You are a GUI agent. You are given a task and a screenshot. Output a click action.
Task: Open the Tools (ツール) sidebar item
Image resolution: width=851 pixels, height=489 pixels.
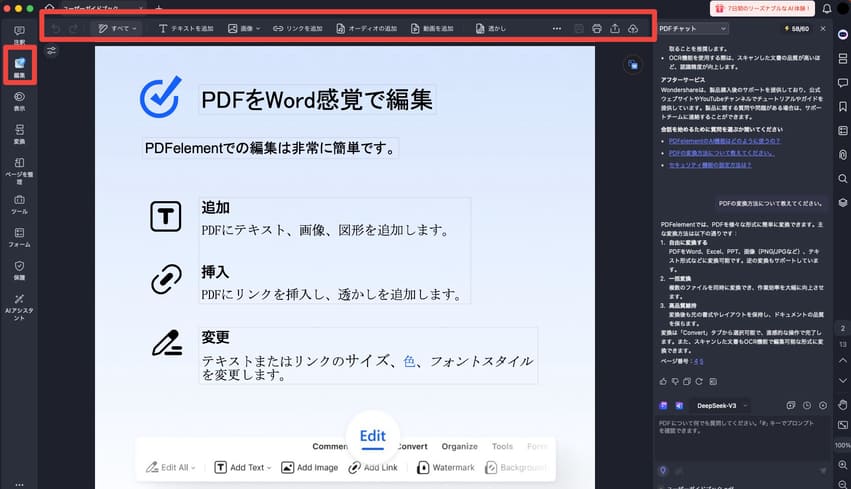[x=19, y=205]
